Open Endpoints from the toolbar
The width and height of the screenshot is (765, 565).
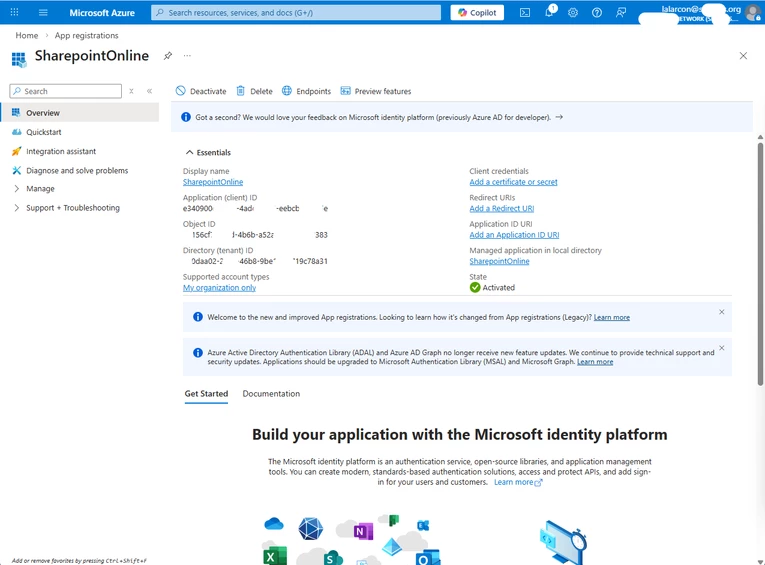pos(306,91)
